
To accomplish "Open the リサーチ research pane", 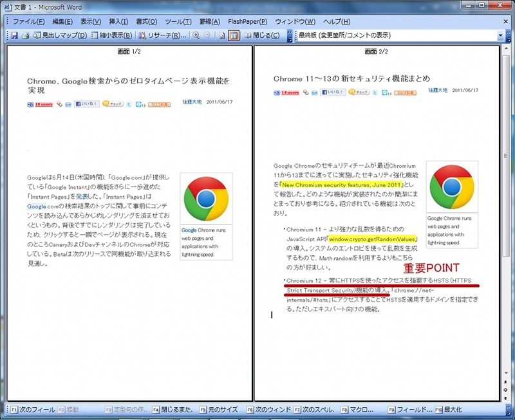I will tap(162, 35).
